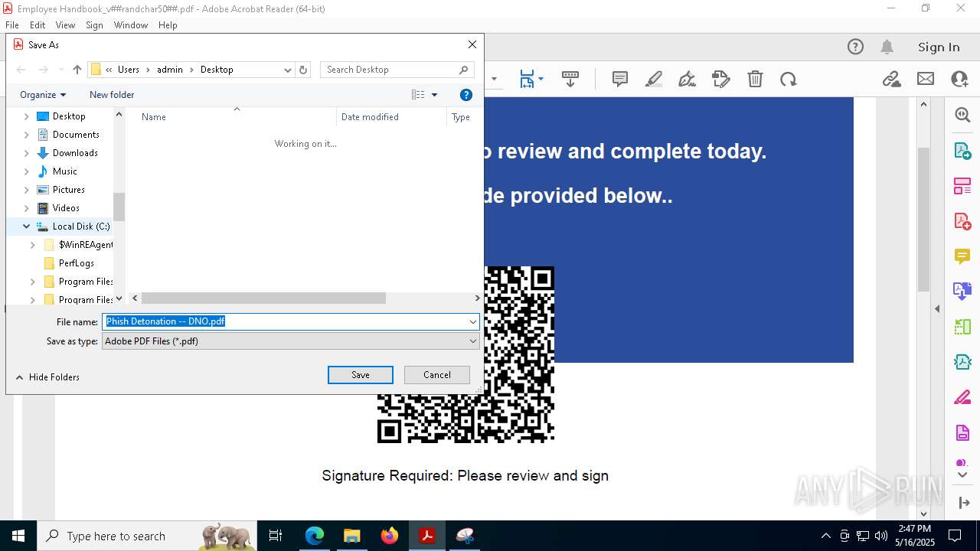Viewport: 980px width, 551px height.
Task: Click the Cancel button
Action: click(x=437, y=375)
